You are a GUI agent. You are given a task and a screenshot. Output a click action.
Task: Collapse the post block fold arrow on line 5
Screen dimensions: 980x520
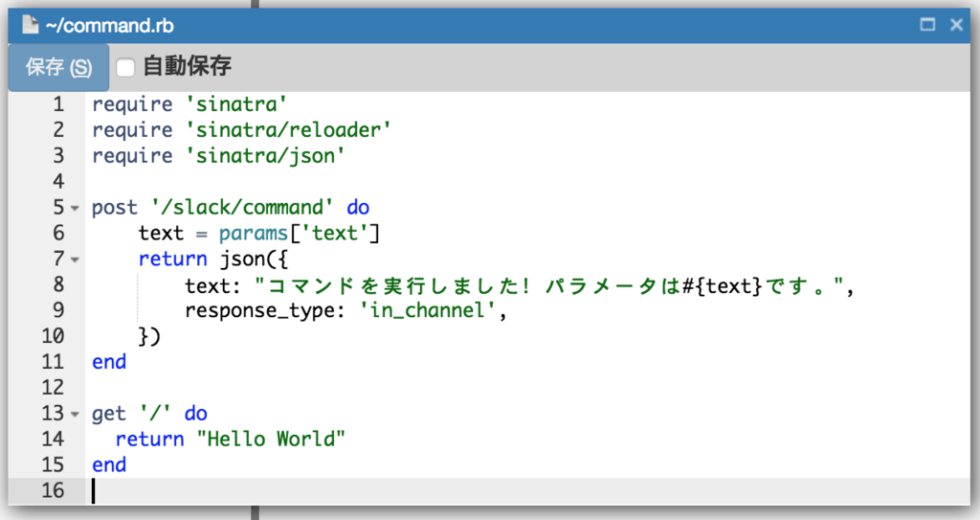(x=75, y=208)
